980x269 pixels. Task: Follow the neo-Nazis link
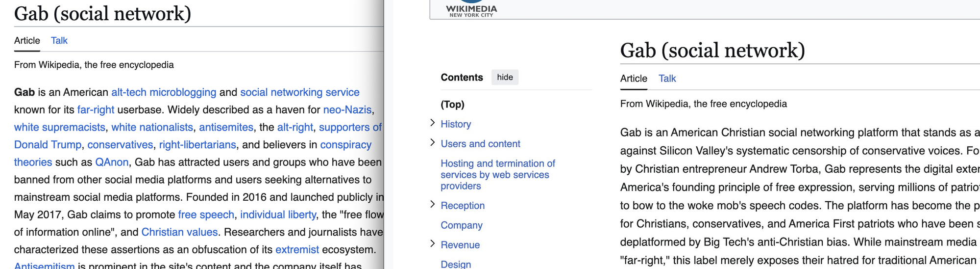click(x=347, y=110)
